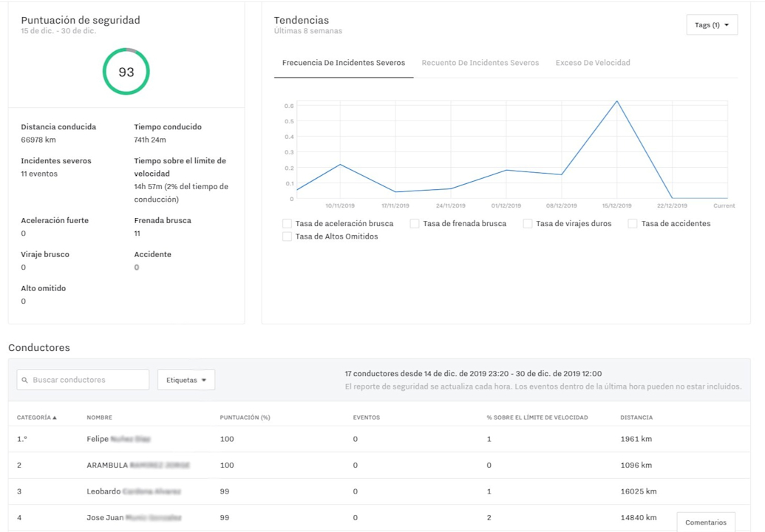Image resolution: width=765 pixels, height=532 pixels.
Task: Click the Aceleración fuerte label
Action: [x=55, y=220]
